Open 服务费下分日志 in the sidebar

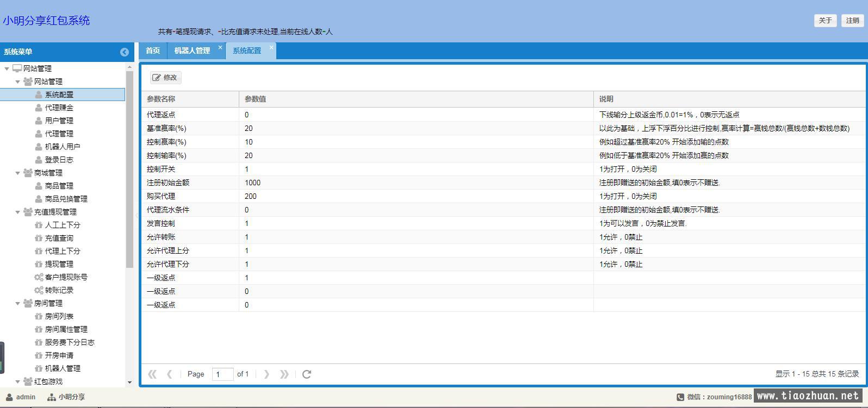[70, 342]
